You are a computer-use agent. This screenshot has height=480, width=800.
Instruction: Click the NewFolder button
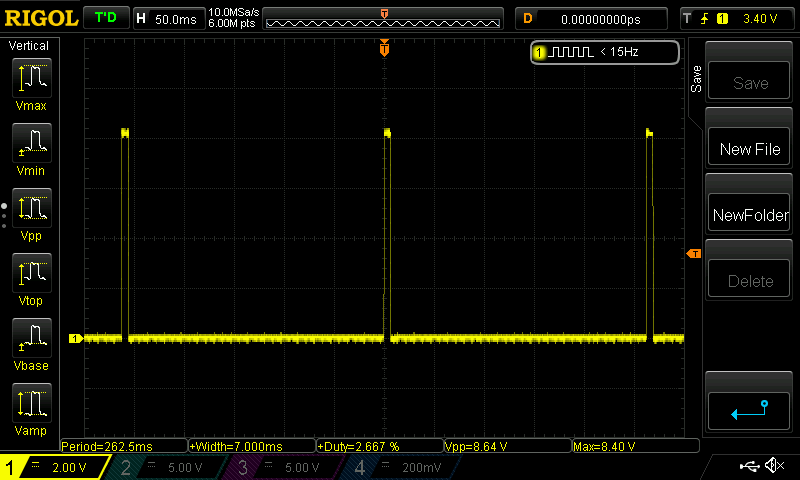click(x=749, y=213)
